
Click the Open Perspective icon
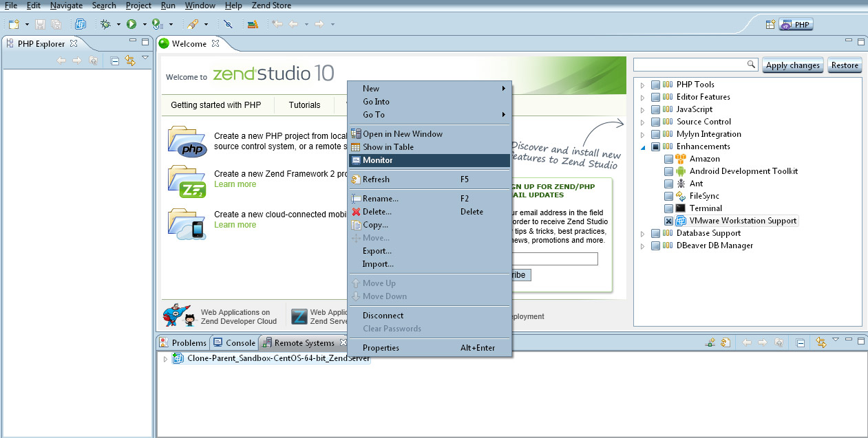770,25
